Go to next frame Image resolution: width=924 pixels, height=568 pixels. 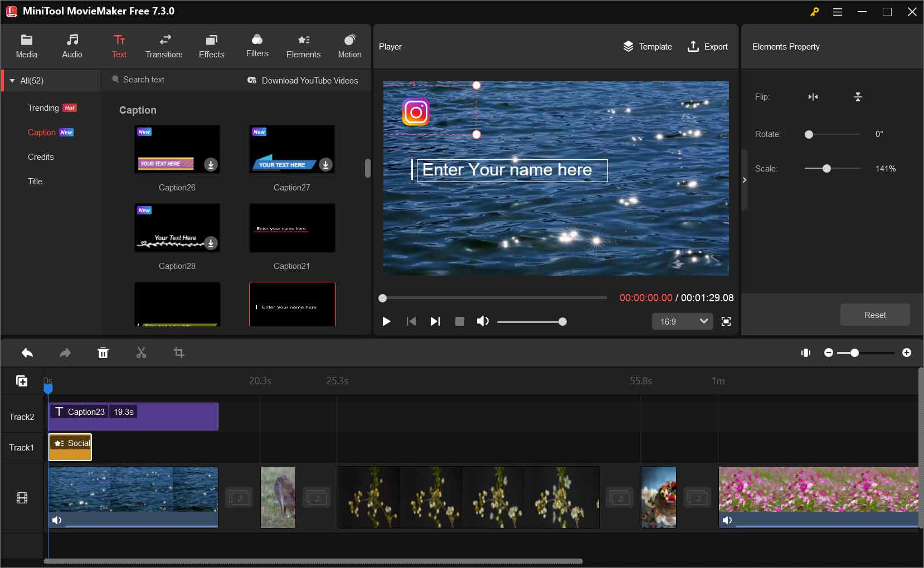435,321
